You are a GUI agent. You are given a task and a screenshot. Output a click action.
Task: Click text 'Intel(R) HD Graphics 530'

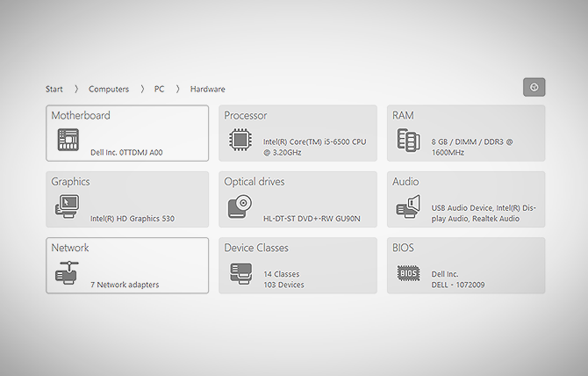[133, 219]
